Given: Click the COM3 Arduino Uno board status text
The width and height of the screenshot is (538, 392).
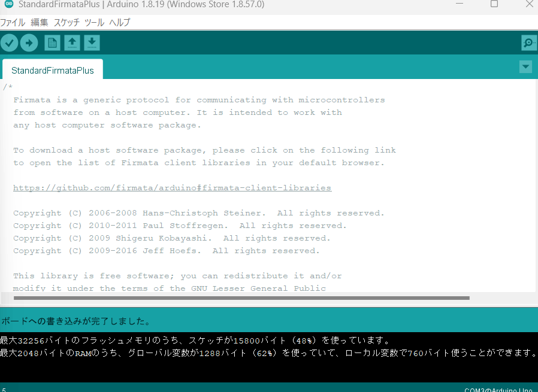Looking at the screenshot, I should point(498,390).
